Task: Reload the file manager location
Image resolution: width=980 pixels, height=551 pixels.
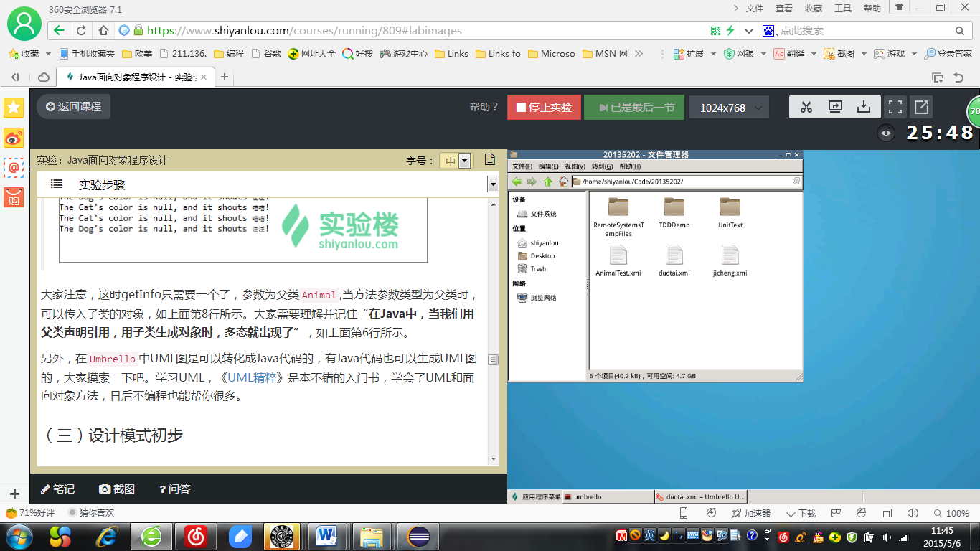Action: point(796,182)
